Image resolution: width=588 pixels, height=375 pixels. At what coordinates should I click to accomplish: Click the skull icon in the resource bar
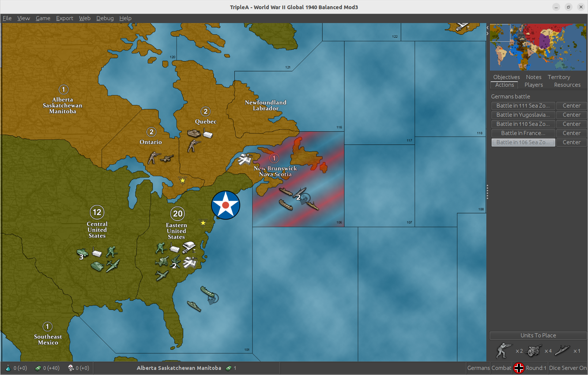(71, 368)
